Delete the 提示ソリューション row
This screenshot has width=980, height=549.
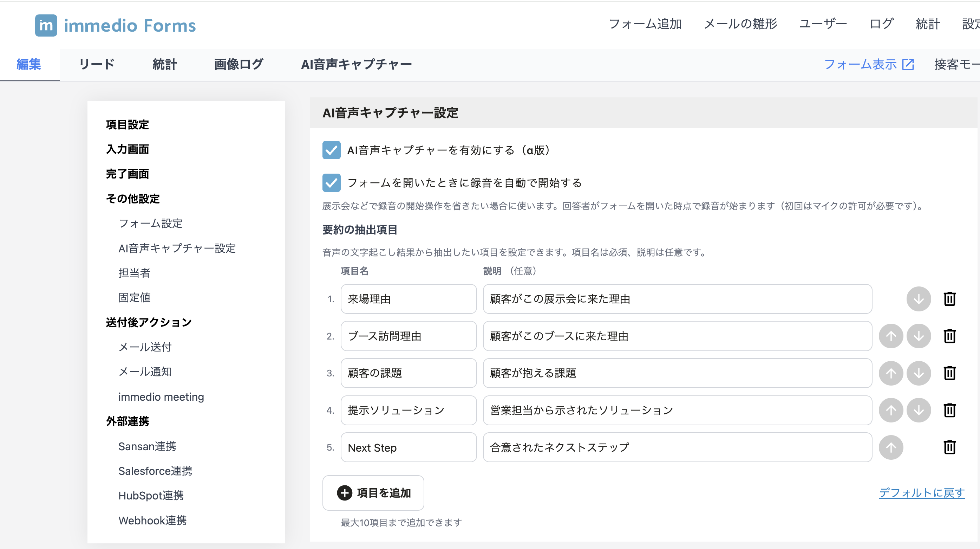[949, 410]
